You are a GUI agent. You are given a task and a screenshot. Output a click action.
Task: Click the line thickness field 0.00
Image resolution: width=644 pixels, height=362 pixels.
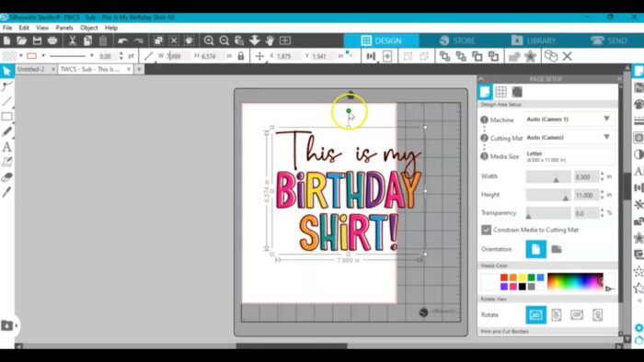[108, 56]
